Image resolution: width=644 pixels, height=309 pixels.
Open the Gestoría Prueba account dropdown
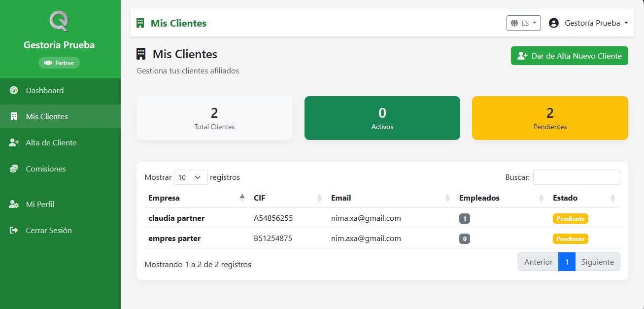(588, 23)
